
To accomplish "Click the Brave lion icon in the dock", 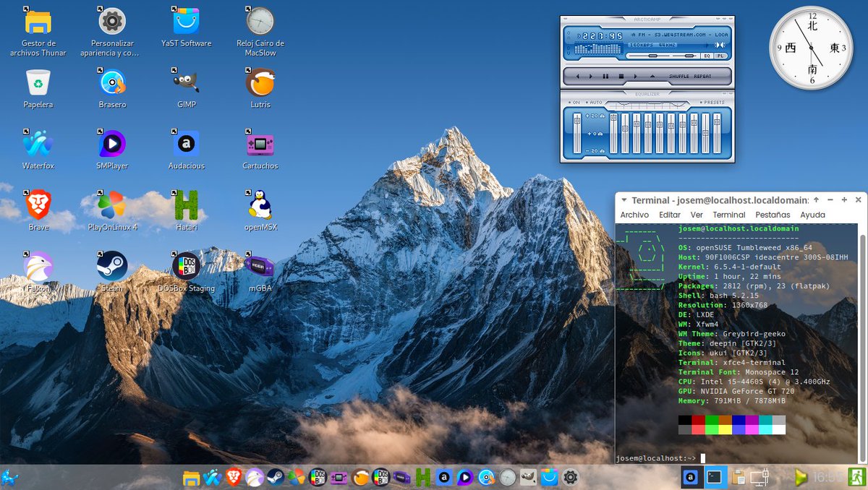I will click(233, 477).
